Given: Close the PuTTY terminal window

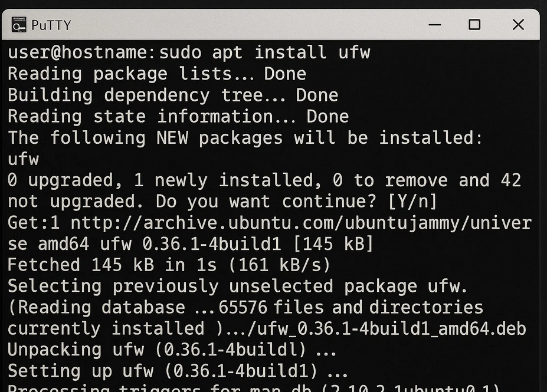Looking at the screenshot, I should pyautogui.click(x=518, y=24).
